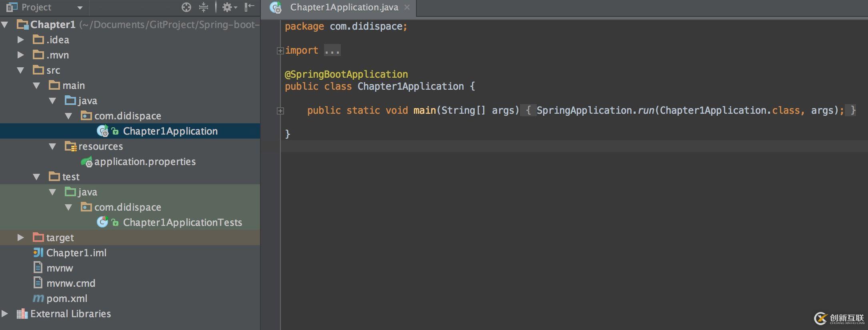Select the .idea folder row
Viewport: 868px width, 330px height.
click(130, 40)
